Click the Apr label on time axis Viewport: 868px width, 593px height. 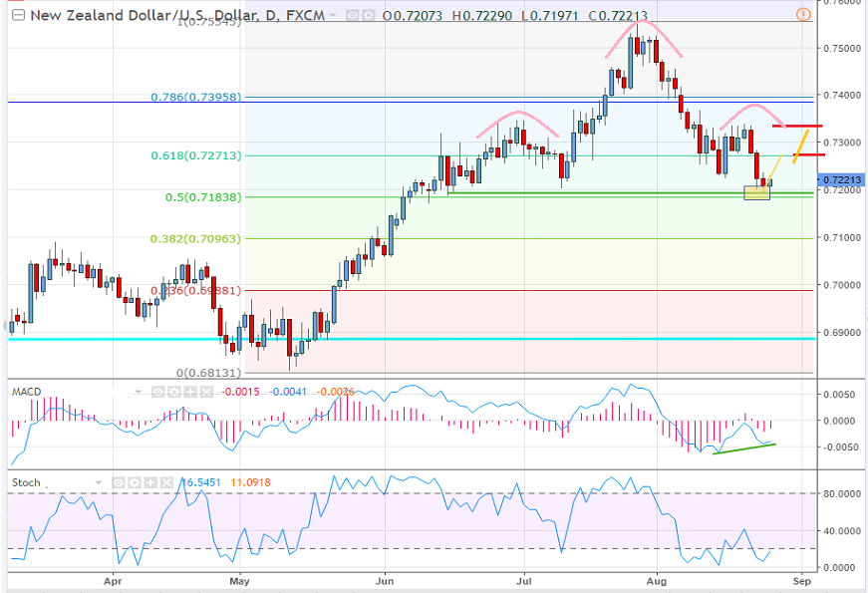click(113, 581)
